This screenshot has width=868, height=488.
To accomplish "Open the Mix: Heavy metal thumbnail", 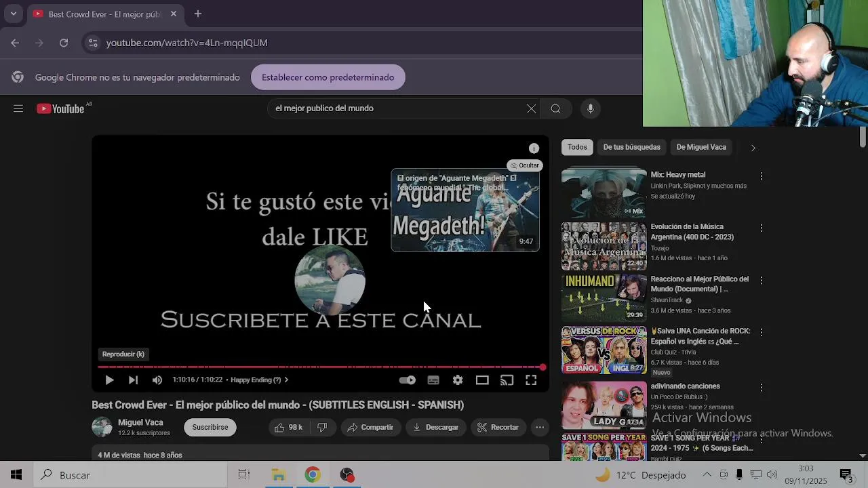I will pyautogui.click(x=604, y=193).
